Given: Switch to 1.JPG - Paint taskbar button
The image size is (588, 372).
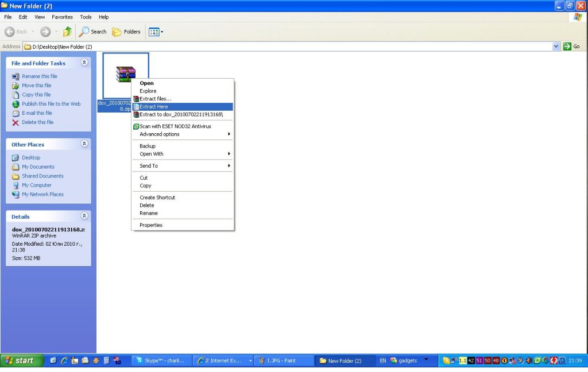Looking at the screenshot, I should [284, 361].
